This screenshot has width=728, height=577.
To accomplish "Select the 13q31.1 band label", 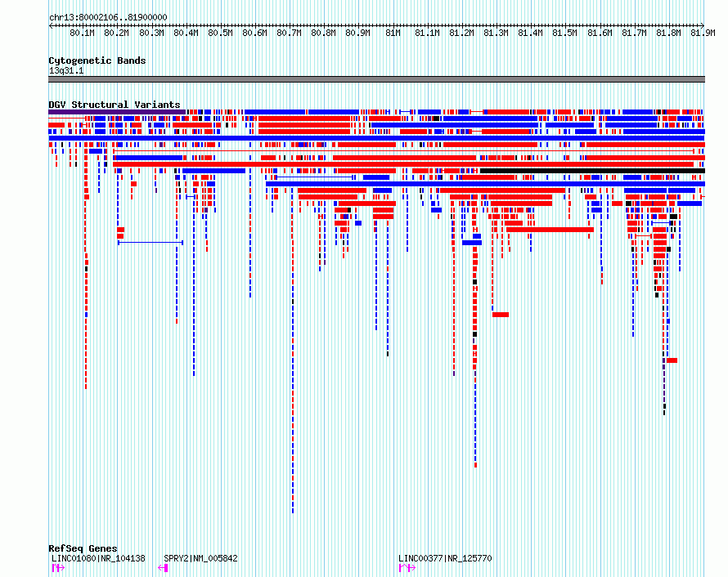I will (x=66, y=71).
